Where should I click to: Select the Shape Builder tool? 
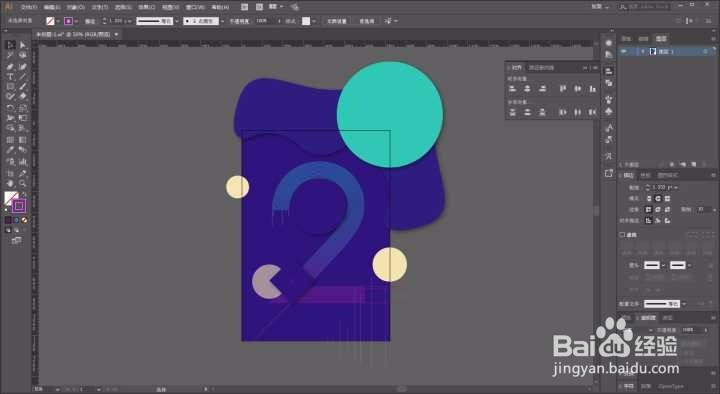pyautogui.click(x=11, y=129)
